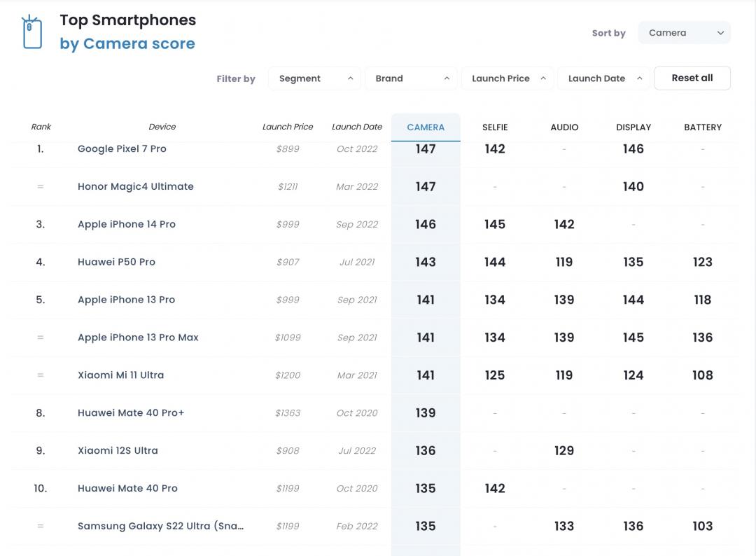Click the Rank column header
The width and height of the screenshot is (756, 556).
pos(41,127)
